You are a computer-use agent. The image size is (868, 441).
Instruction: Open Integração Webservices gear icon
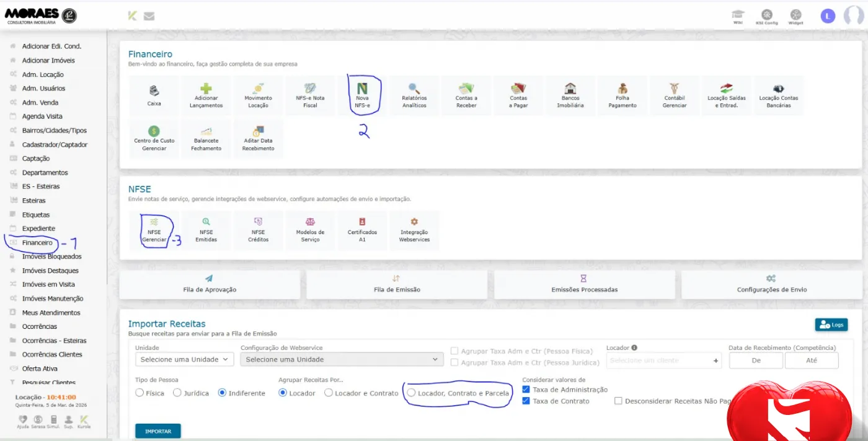[414, 223]
